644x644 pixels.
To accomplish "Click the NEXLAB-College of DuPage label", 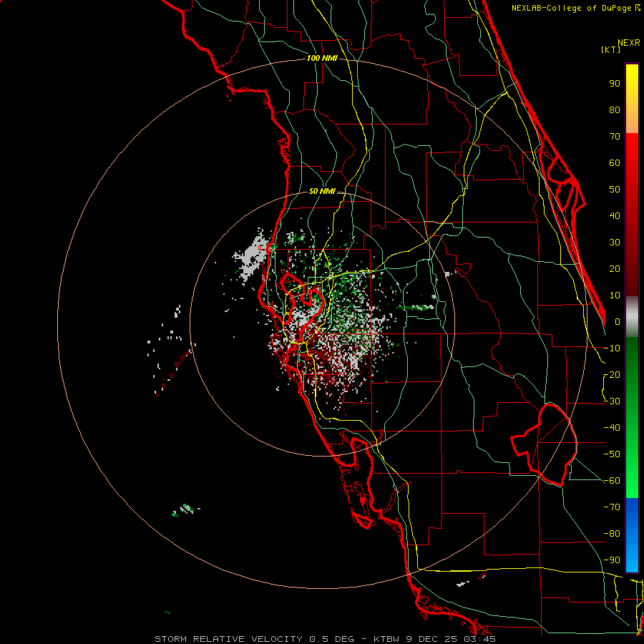I will 571,8.
